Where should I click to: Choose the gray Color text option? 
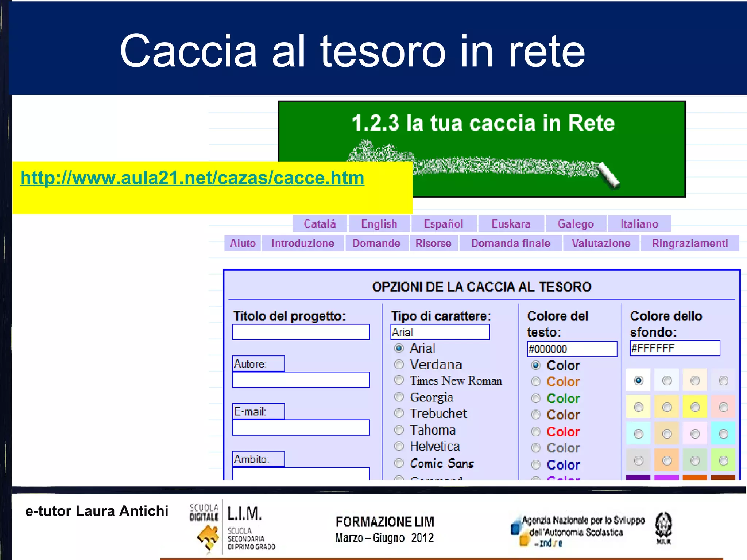point(535,448)
